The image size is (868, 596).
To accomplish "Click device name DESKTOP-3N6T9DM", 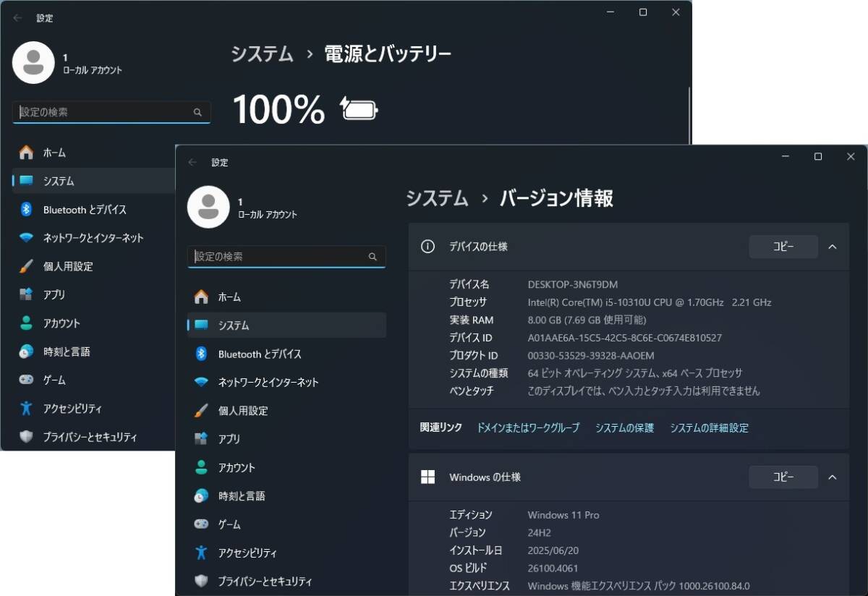I will coord(573,285).
